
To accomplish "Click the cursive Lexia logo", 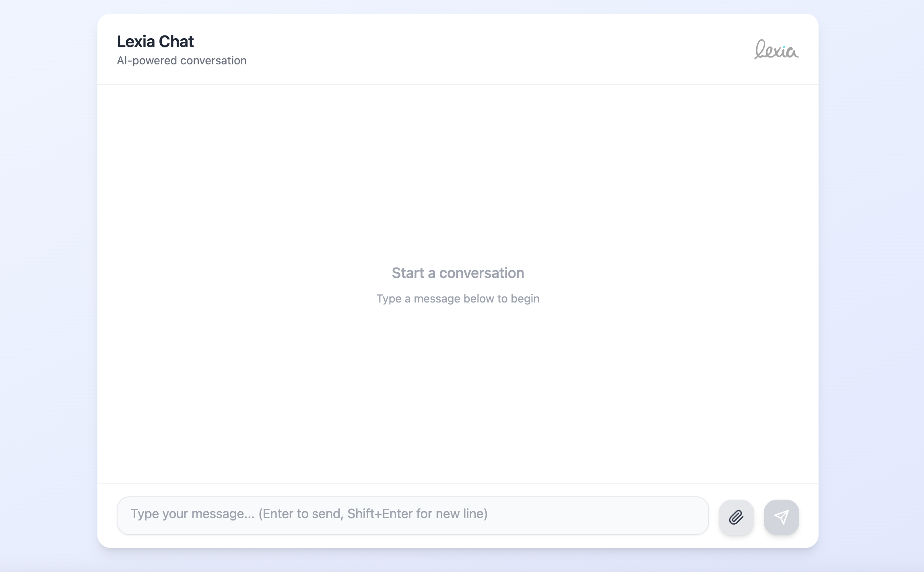I will [x=776, y=50].
